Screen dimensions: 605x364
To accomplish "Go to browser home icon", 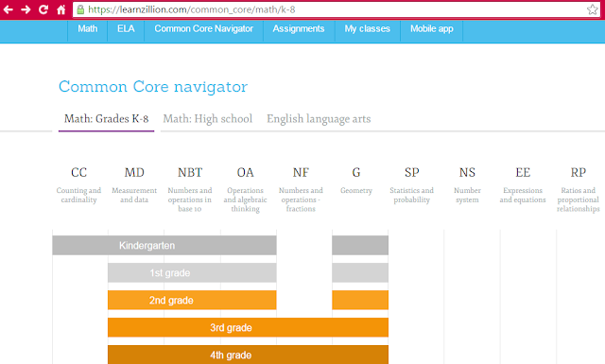I will tap(60, 9).
